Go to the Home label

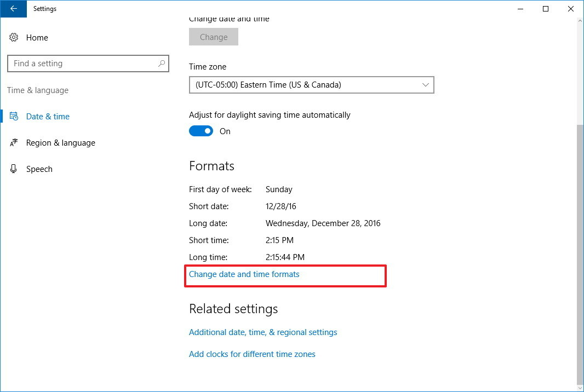pos(37,38)
